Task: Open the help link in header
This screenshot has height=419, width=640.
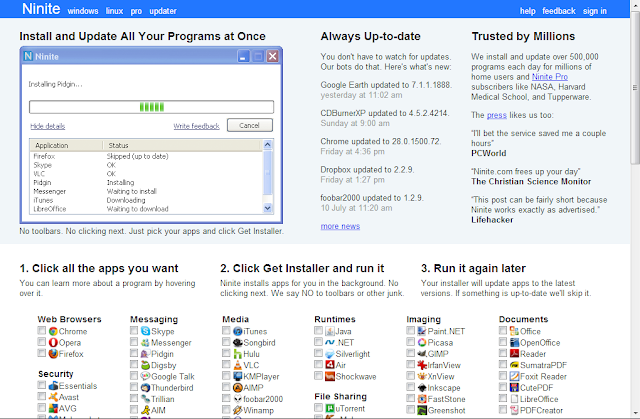Action: (527, 11)
